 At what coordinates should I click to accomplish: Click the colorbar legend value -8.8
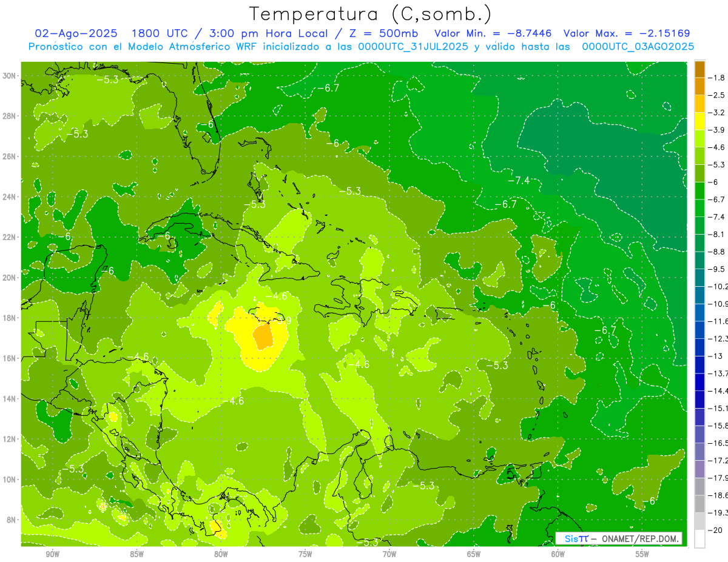(x=716, y=252)
